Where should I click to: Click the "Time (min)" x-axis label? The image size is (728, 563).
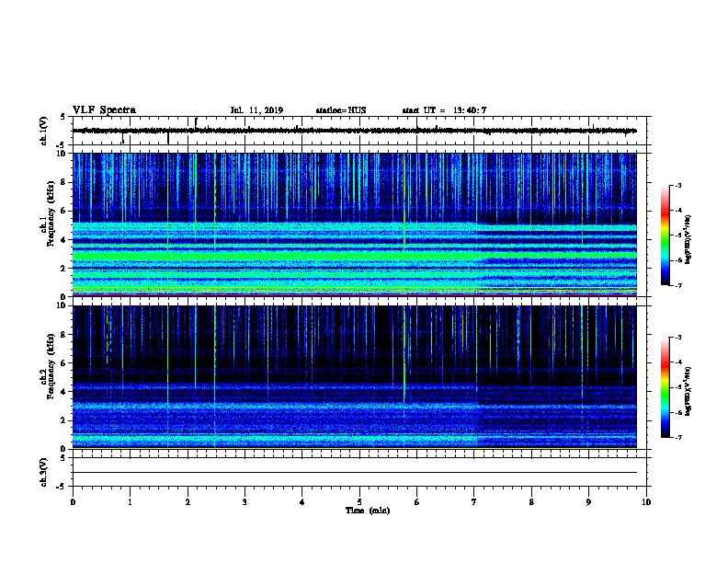[368, 511]
